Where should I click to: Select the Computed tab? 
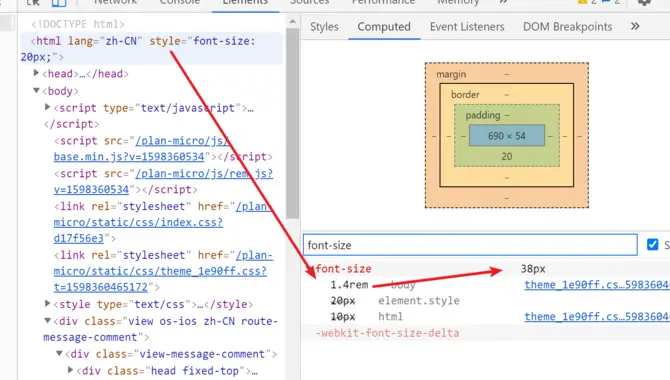pos(384,27)
